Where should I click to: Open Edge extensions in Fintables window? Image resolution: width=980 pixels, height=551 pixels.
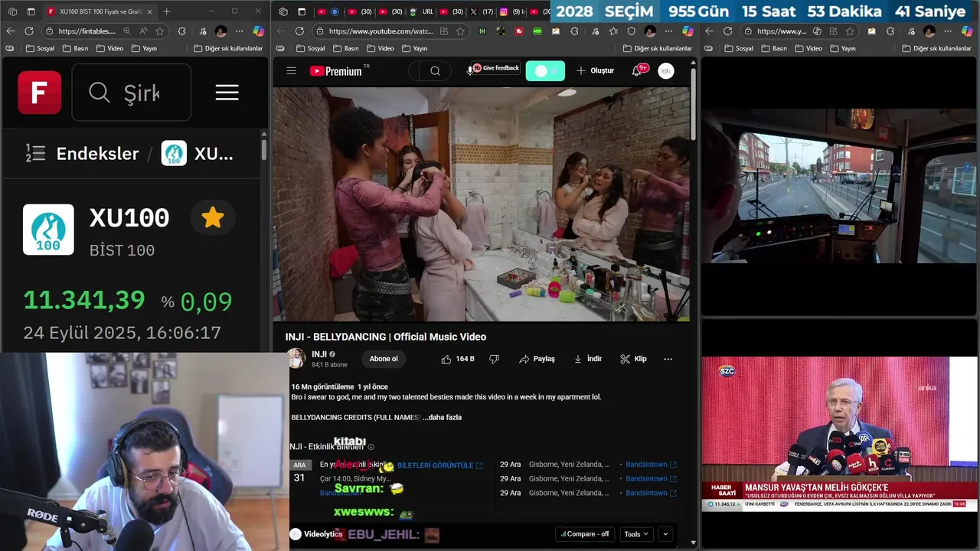coord(181,31)
